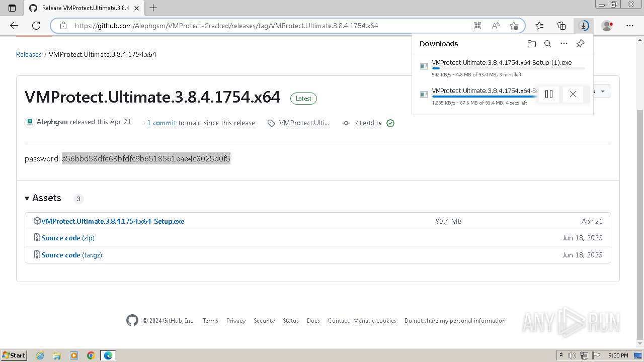Open the Tab actions menu icon

(x=12, y=8)
